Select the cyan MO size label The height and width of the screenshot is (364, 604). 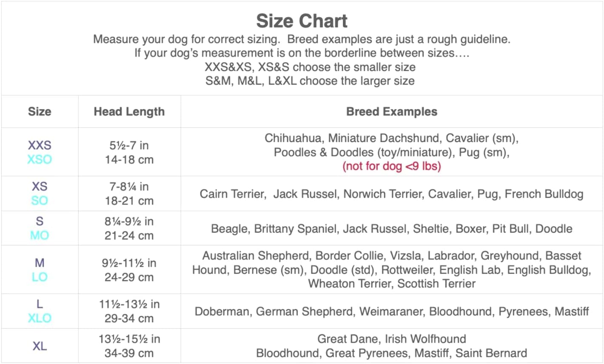[x=40, y=235]
